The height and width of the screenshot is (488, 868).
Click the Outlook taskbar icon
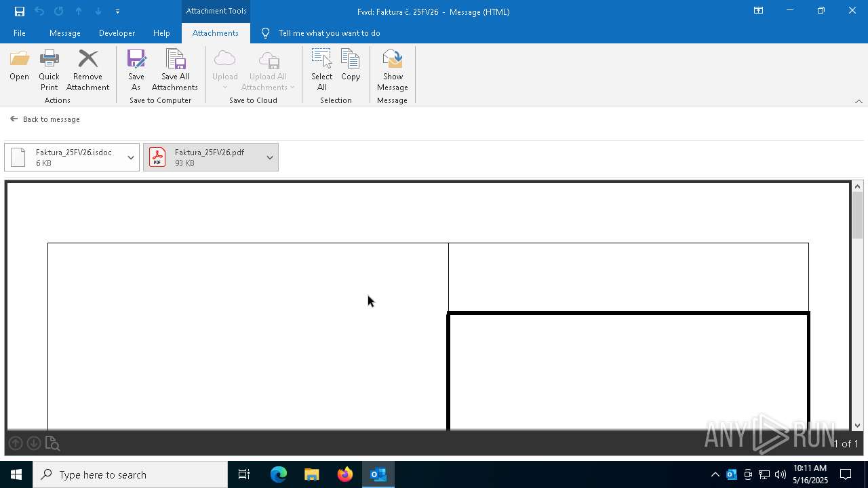pos(378,474)
